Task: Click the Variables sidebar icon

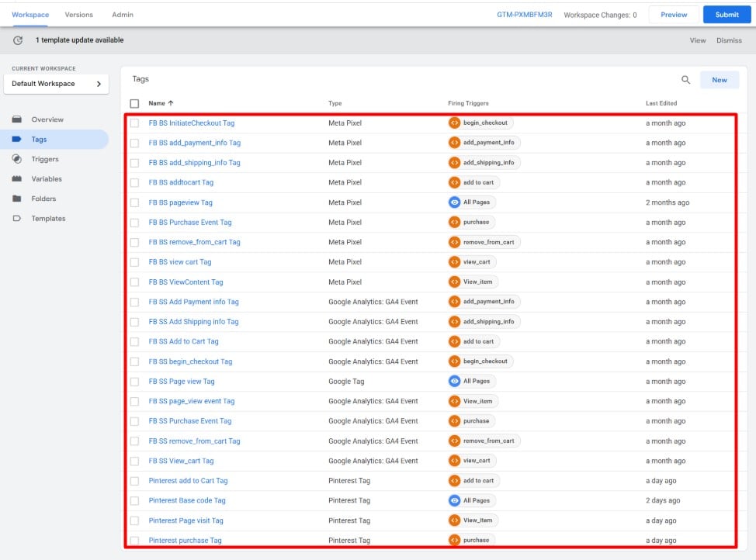Action: tap(17, 179)
